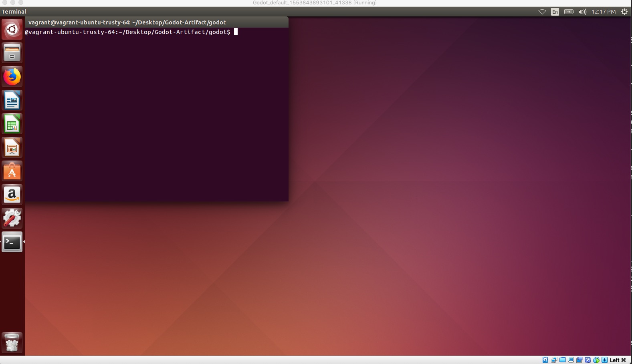632x364 pixels.
Task: Click the terminal command prompt line
Action: coord(131,32)
